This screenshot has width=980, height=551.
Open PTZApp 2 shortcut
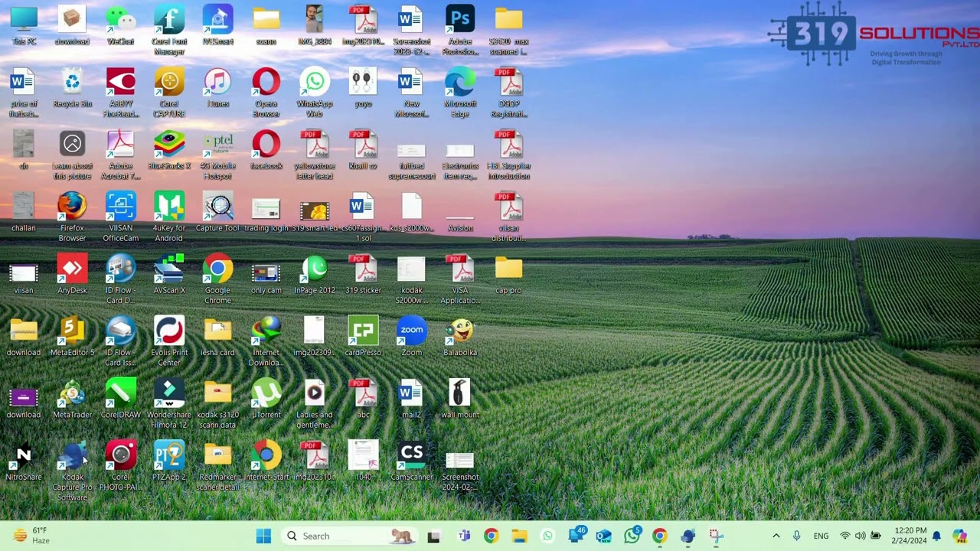coord(169,461)
